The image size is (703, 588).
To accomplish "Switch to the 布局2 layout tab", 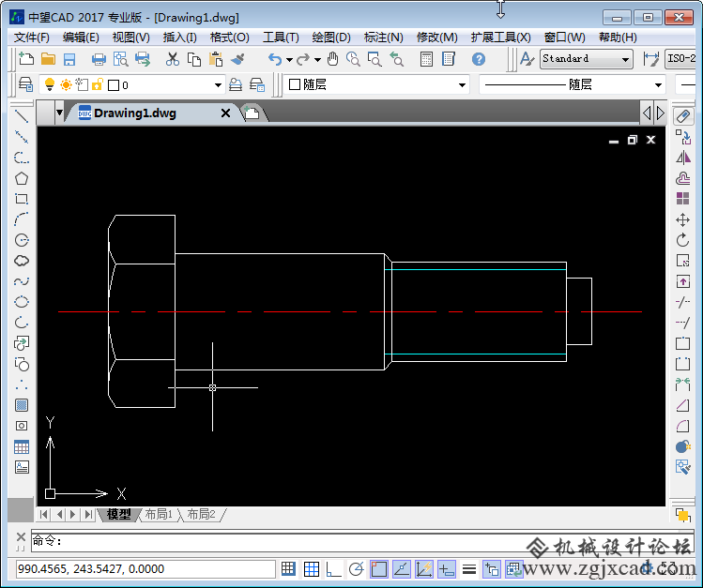I will [201, 514].
